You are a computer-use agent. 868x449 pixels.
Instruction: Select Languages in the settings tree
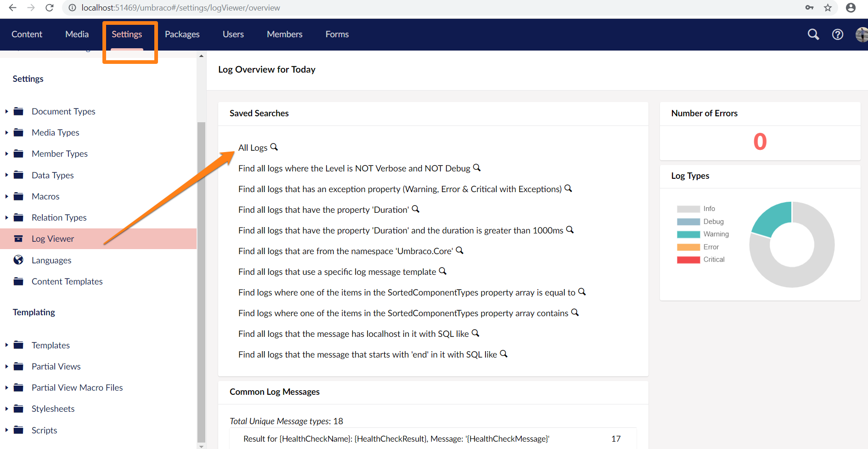tap(51, 260)
